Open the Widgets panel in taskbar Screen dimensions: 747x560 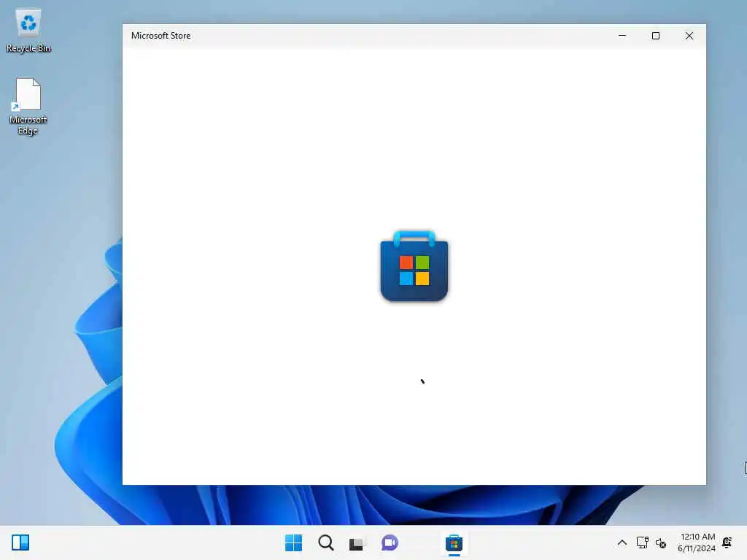(20, 542)
